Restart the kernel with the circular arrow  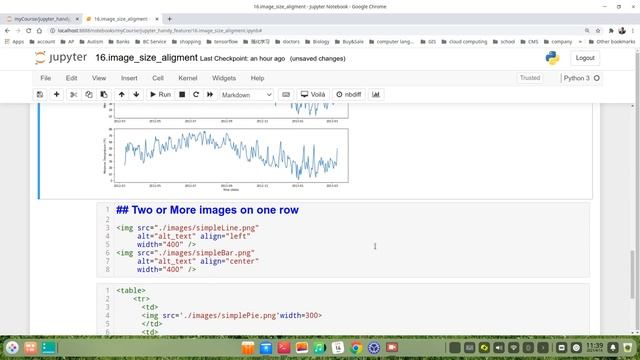coord(196,95)
